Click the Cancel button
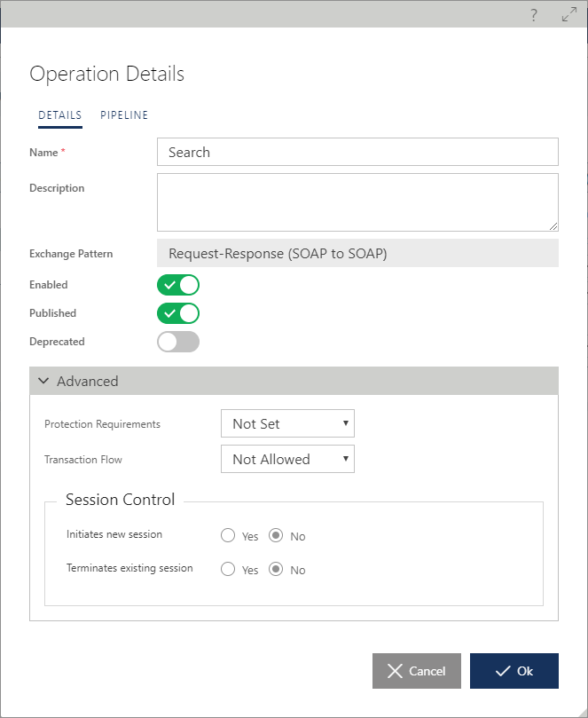Screen dimensions: 588x718 click(x=417, y=671)
